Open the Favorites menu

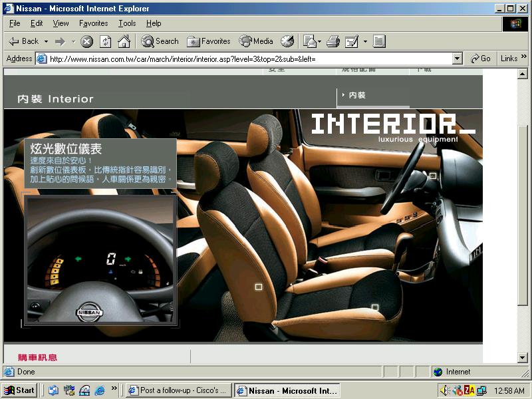(94, 23)
